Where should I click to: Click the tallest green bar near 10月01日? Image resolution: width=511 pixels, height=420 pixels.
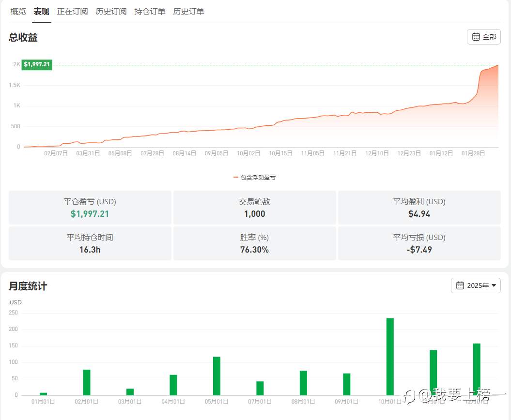[x=389, y=356]
